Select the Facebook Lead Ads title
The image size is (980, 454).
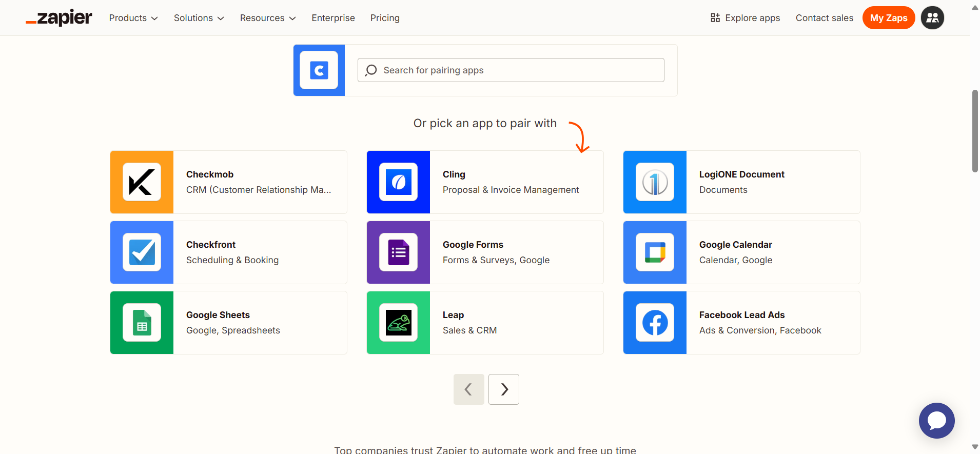742,315
